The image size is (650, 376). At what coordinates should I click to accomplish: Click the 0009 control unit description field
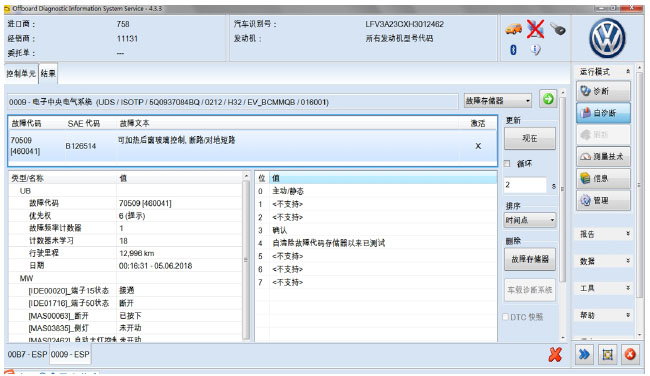pos(233,102)
